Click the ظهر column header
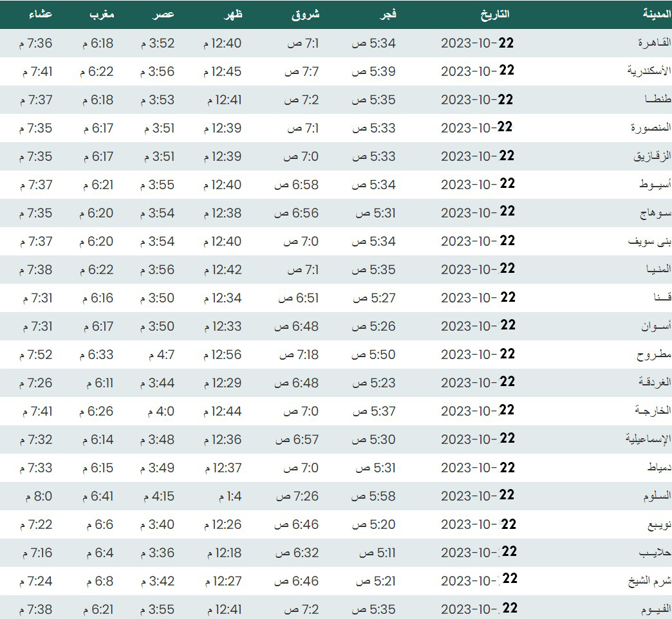Viewport: 672px width, 619px height. coord(233,14)
